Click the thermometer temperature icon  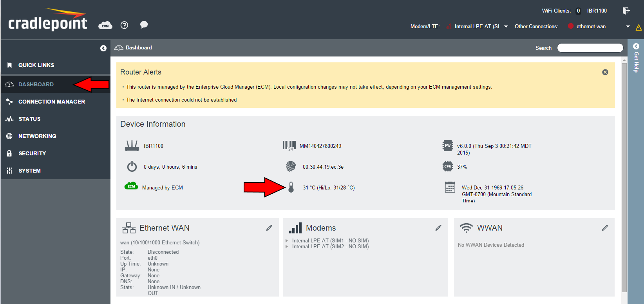[291, 187]
